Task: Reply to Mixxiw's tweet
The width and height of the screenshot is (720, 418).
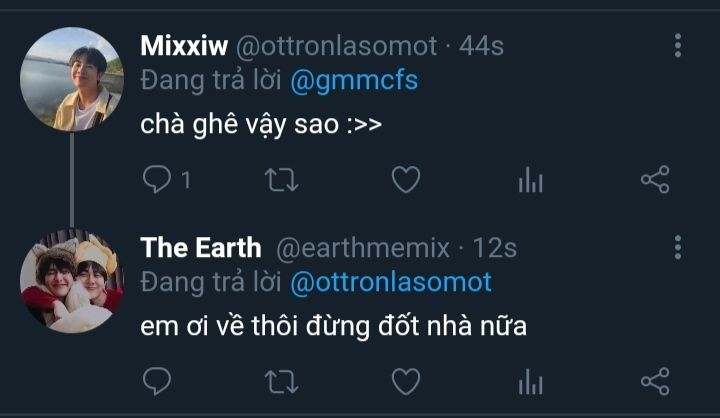Action: (157, 180)
